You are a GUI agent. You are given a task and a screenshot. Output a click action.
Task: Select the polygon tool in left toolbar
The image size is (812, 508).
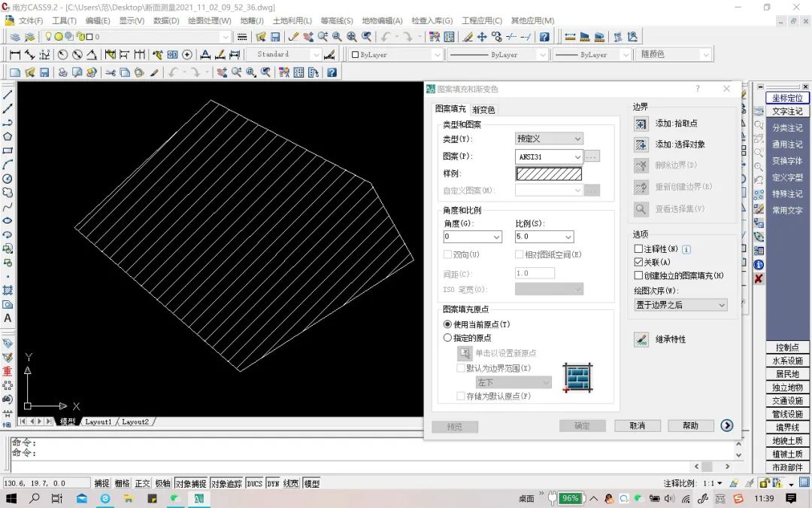tap(8, 136)
